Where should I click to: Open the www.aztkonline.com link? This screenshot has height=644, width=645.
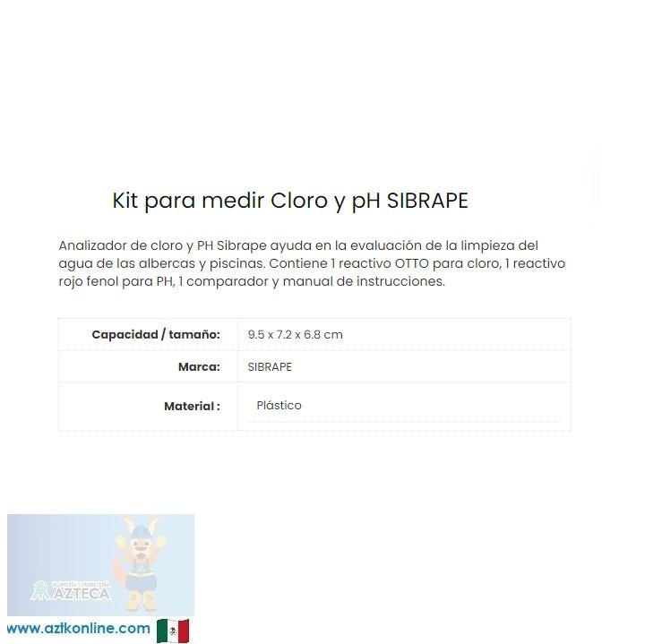tap(78, 629)
